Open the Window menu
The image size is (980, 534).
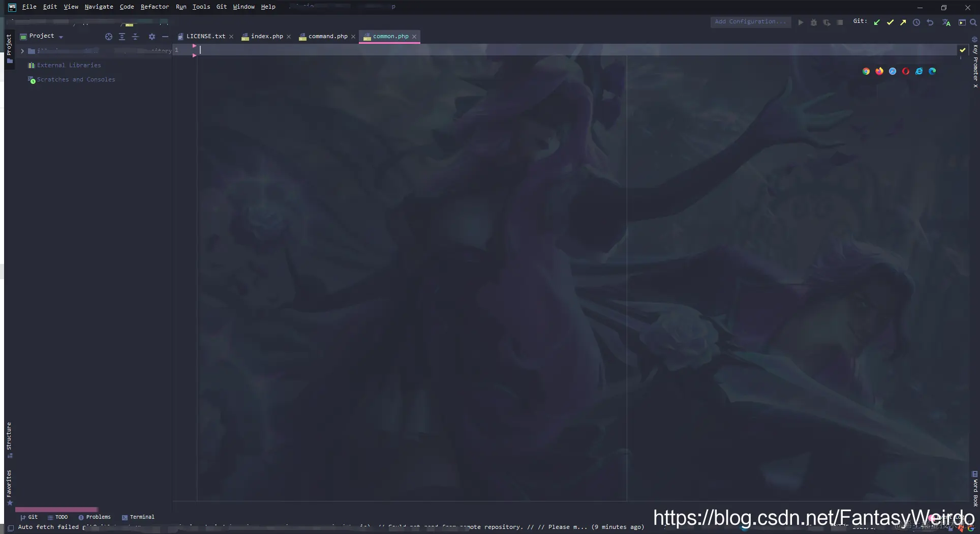tap(243, 7)
